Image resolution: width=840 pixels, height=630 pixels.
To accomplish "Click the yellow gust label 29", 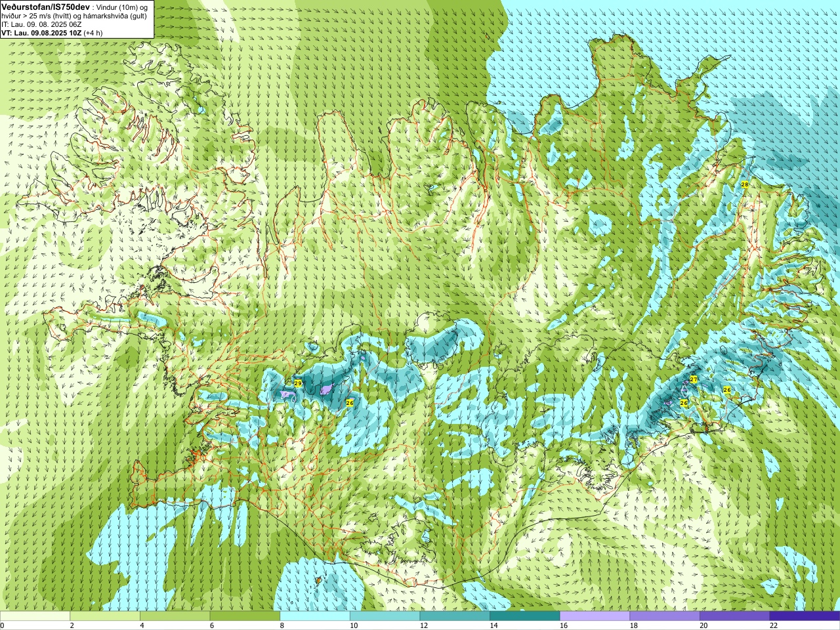I will [297, 383].
